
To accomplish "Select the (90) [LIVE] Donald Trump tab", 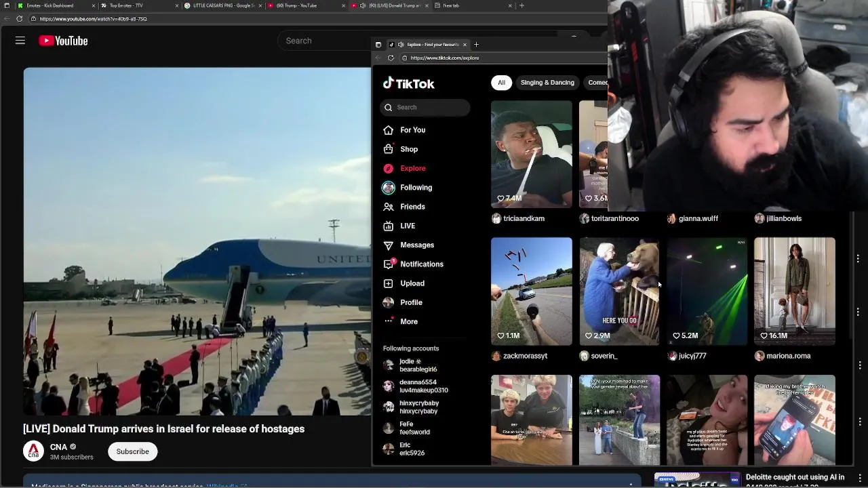I will [390, 5].
